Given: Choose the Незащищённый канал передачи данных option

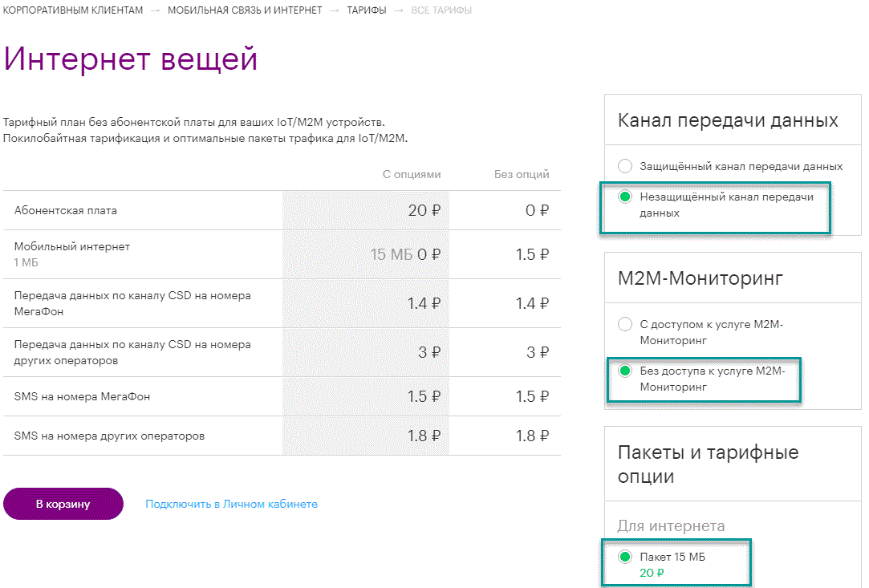Looking at the screenshot, I should (625, 197).
